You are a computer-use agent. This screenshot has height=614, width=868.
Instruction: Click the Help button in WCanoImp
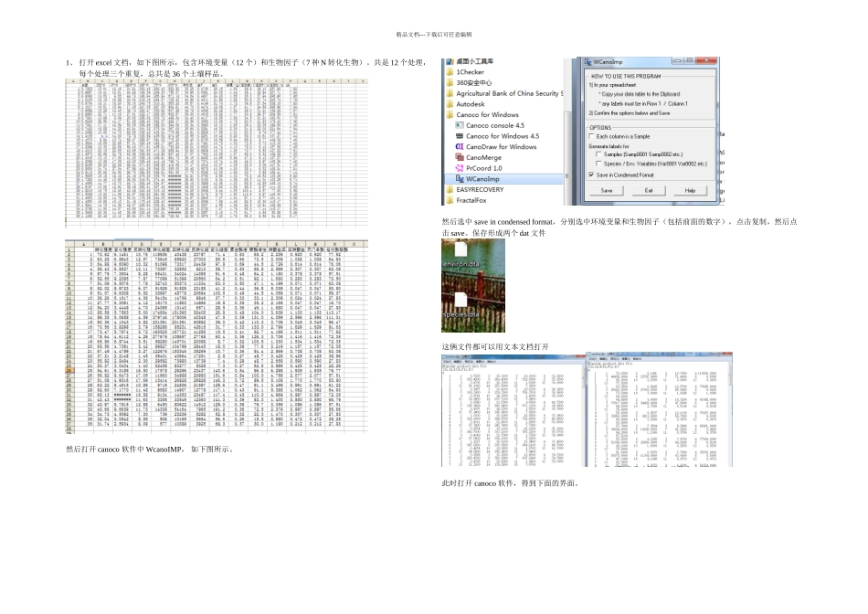pyautogui.click(x=690, y=190)
